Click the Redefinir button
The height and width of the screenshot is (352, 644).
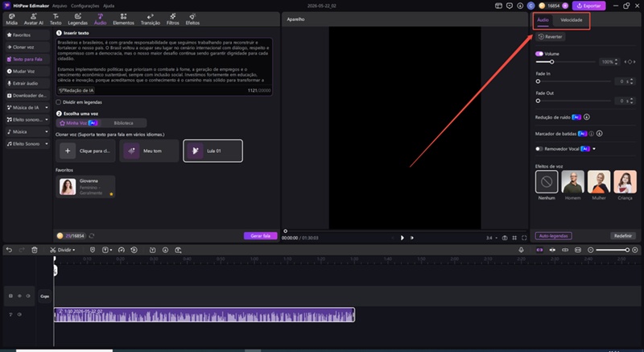(x=622, y=236)
